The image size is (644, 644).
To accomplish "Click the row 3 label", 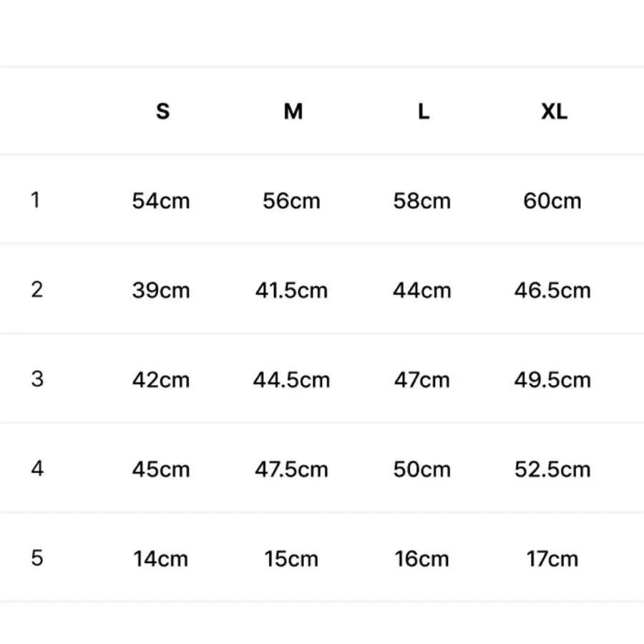I will 37,379.
